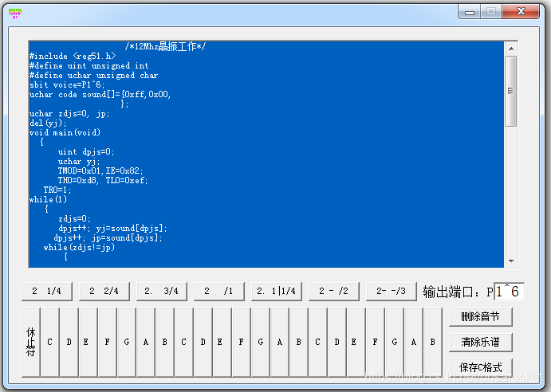Click the '#include <reg51.h>' line

[73, 57]
